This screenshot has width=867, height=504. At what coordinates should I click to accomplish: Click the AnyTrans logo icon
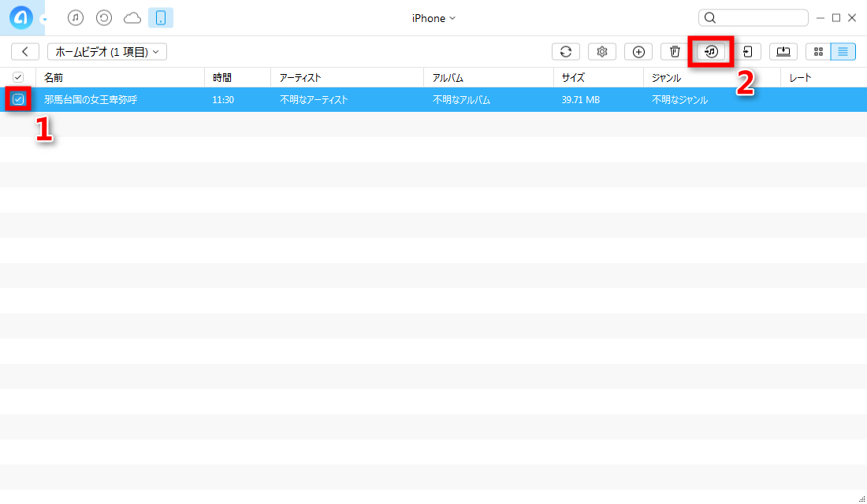(21, 17)
